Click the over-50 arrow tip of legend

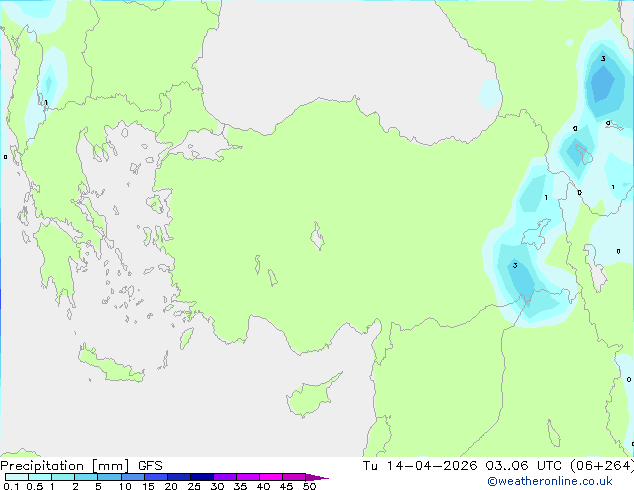(x=317, y=477)
